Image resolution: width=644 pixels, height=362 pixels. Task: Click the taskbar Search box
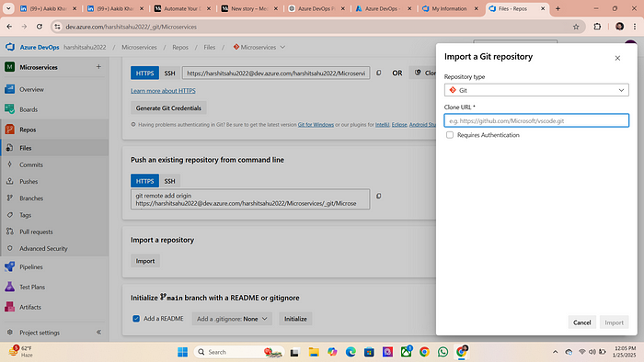tap(239, 352)
